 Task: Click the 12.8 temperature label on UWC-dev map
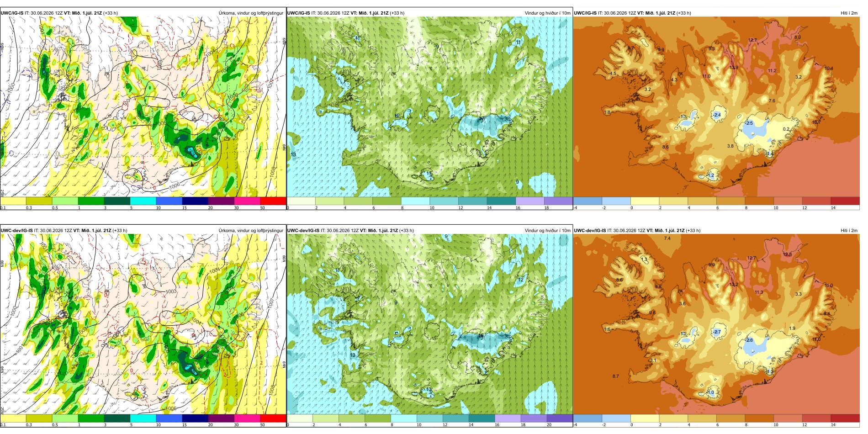[787, 254]
